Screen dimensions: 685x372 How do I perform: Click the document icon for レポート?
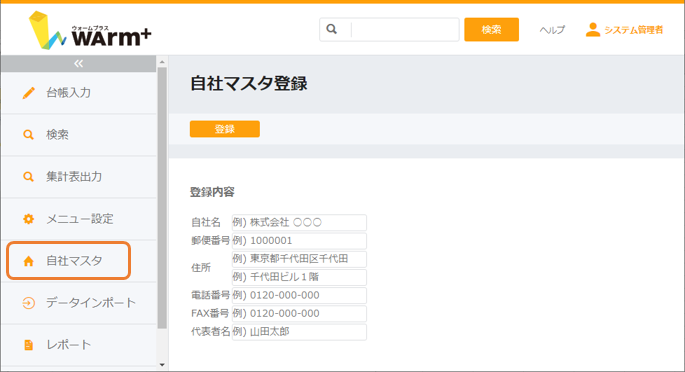(28, 345)
